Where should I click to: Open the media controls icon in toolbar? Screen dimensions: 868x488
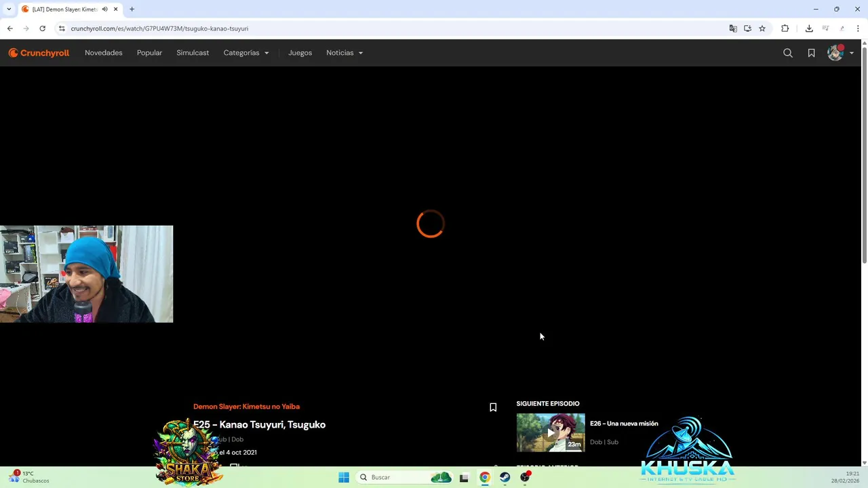[825, 28]
